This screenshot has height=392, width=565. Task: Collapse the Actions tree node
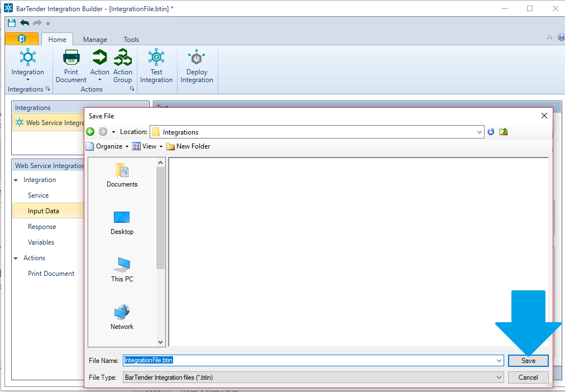16,258
